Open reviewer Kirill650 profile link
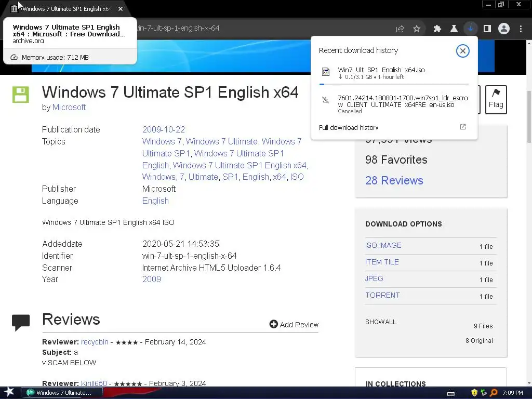The height and width of the screenshot is (399, 532). click(94, 383)
